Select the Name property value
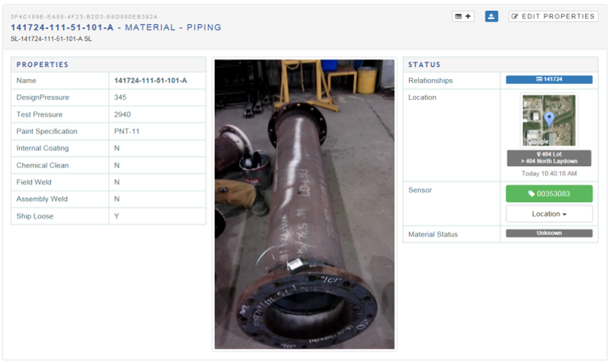The width and height of the screenshot is (613, 364). point(150,81)
